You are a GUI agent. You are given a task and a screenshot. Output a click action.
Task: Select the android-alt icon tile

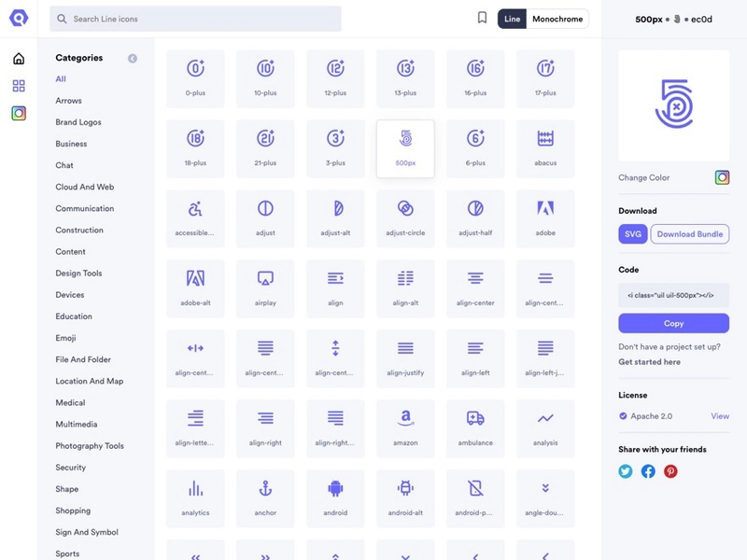click(x=405, y=498)
